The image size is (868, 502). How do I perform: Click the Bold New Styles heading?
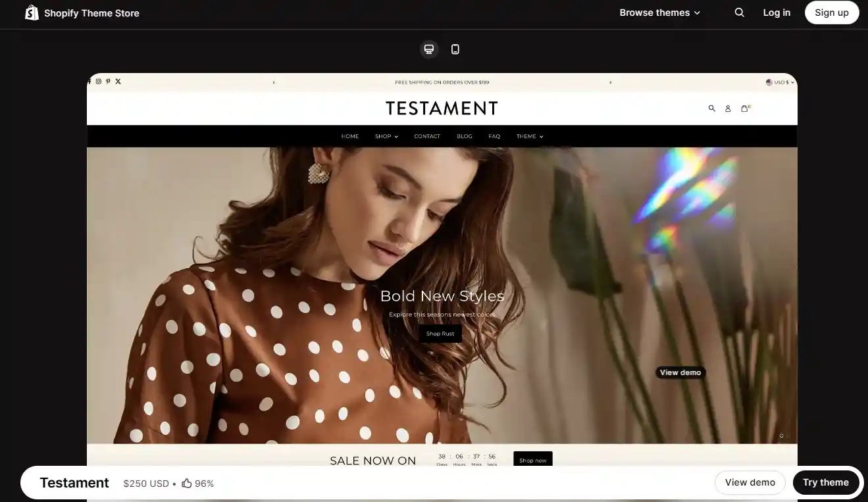(x=442, y=296)
